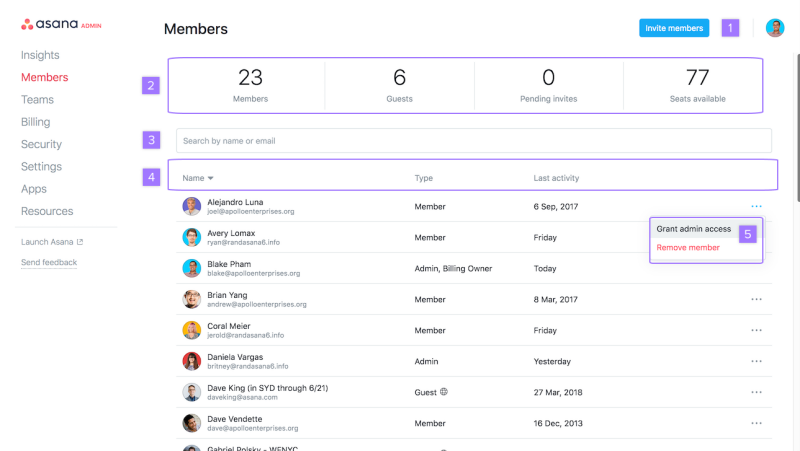Open more options for Brian Yang
The height and width of the screenshot is (451, 800).
pos(756,299)
